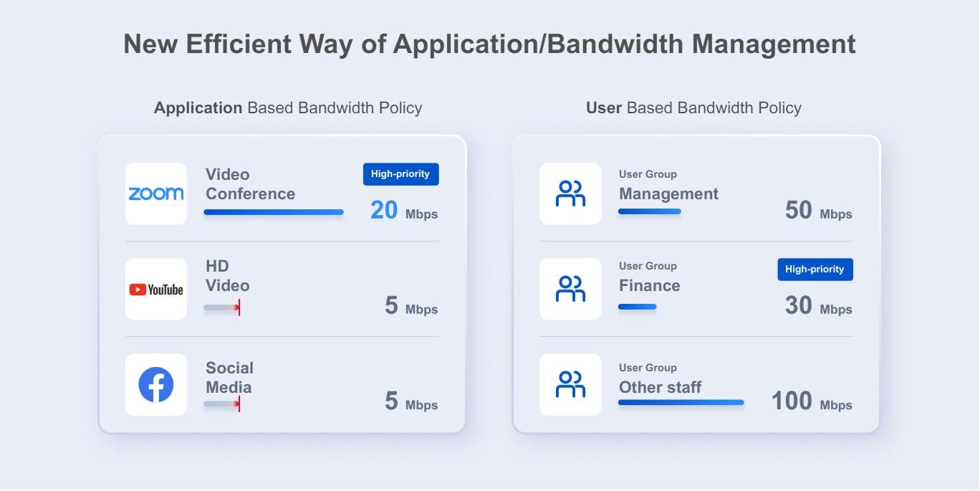Click the Social Media bandwidth limit bar
The image size is (980, 491).
click(222, 404)
